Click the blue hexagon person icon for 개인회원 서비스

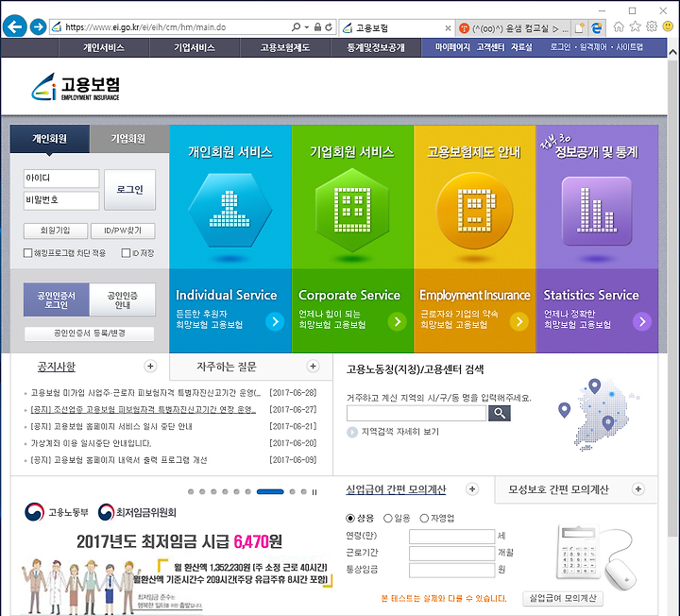coord(229,210)
